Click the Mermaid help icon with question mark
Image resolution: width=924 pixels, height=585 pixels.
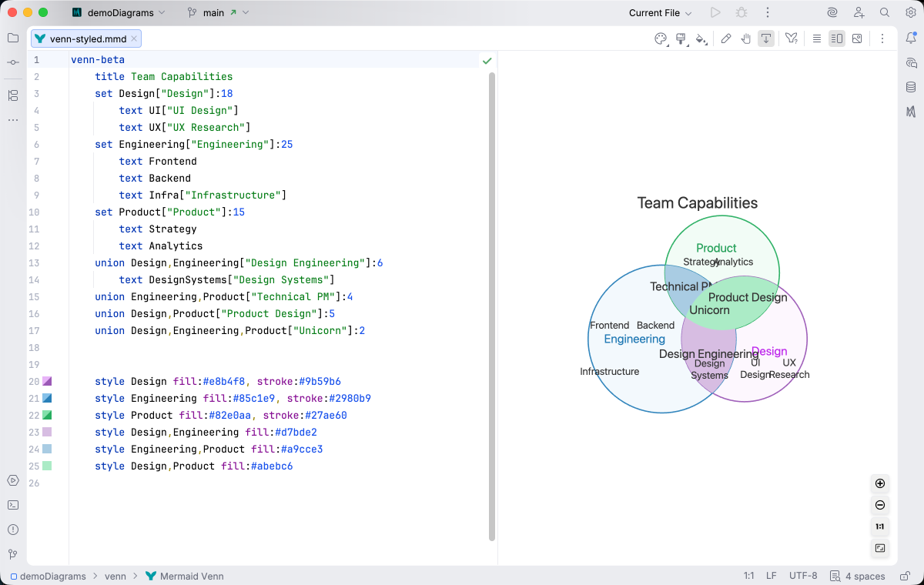pos(792,38)
